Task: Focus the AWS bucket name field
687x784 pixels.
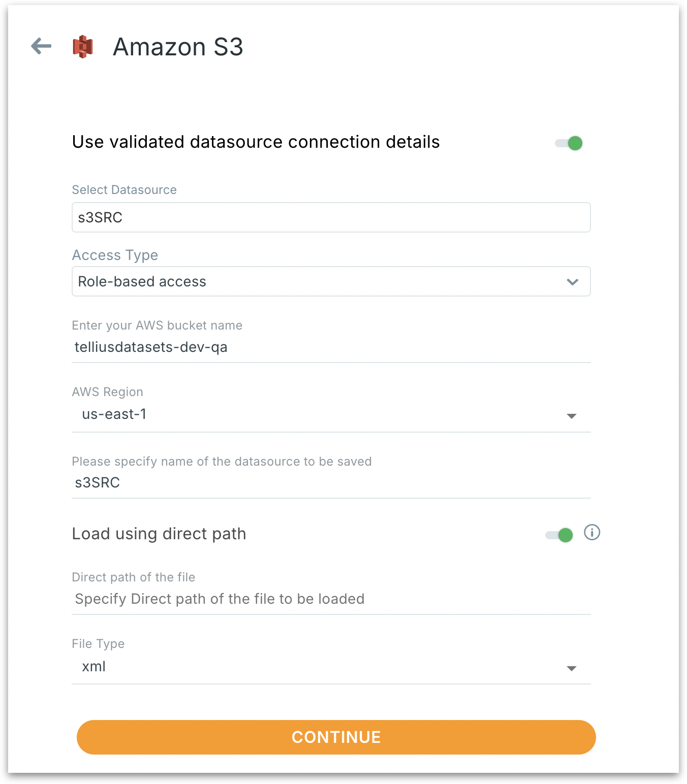Action: pos(330,347)
